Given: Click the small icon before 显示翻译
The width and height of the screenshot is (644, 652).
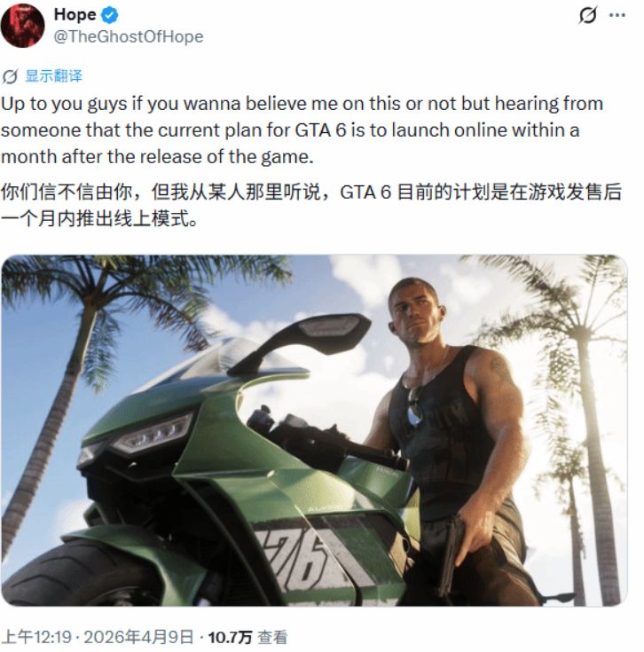Looking at the screenshot, I should click(10, 76).
